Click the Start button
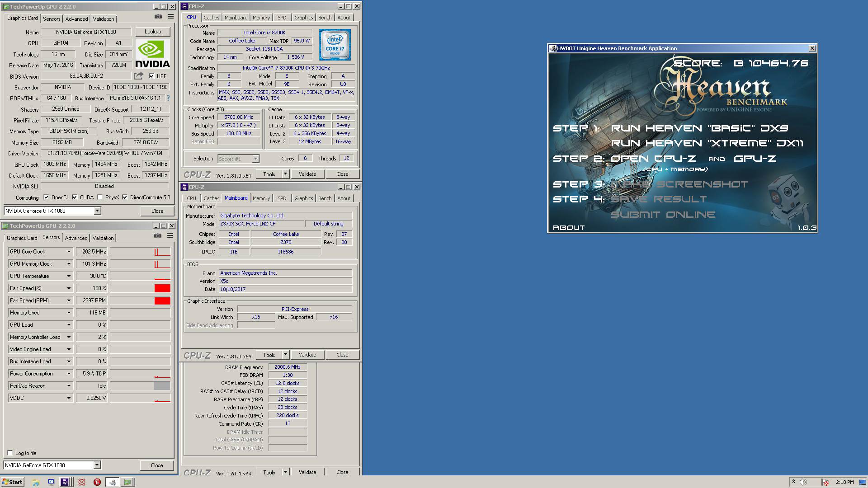The width and height of the screenshot is (868, 488). point(12,482)
